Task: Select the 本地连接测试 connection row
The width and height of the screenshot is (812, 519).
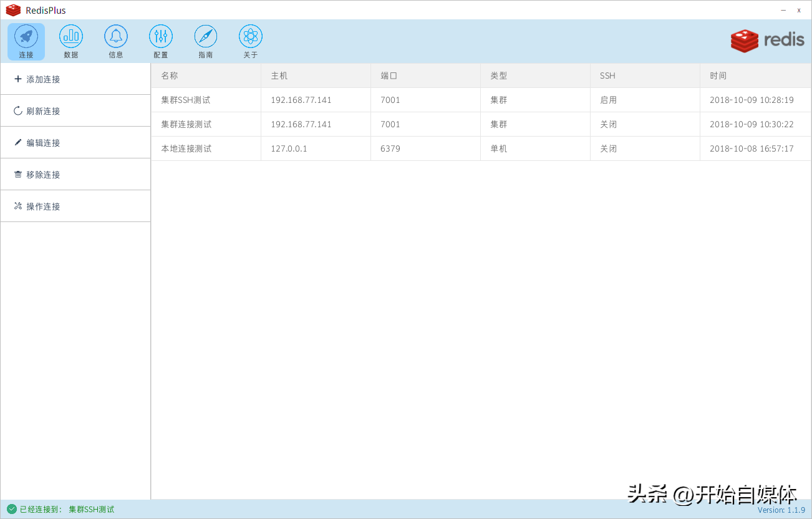Action: (481, 148)
